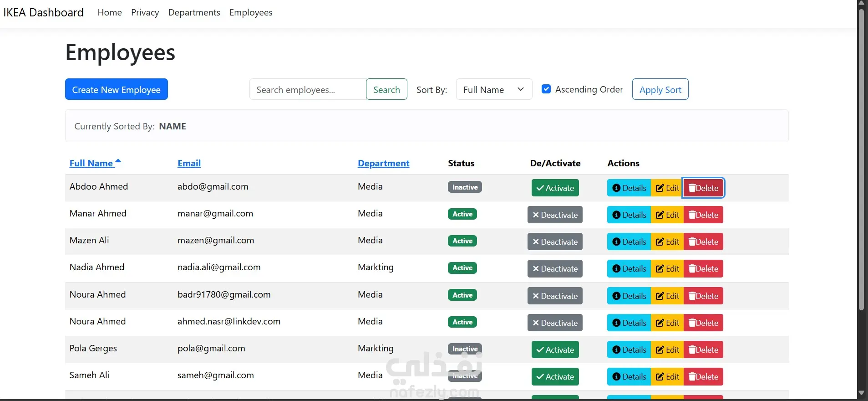The width and height of the screenshot is (868, 401).
Task: Click checkmark Activate icon for Pola Gerges
Action: click(540, 350)
